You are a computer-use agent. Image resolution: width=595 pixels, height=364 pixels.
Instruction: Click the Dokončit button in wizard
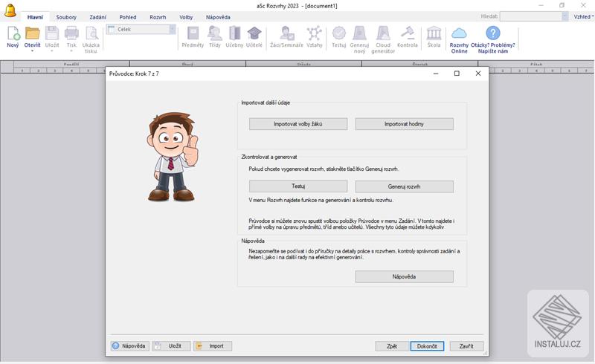point(427,346)
